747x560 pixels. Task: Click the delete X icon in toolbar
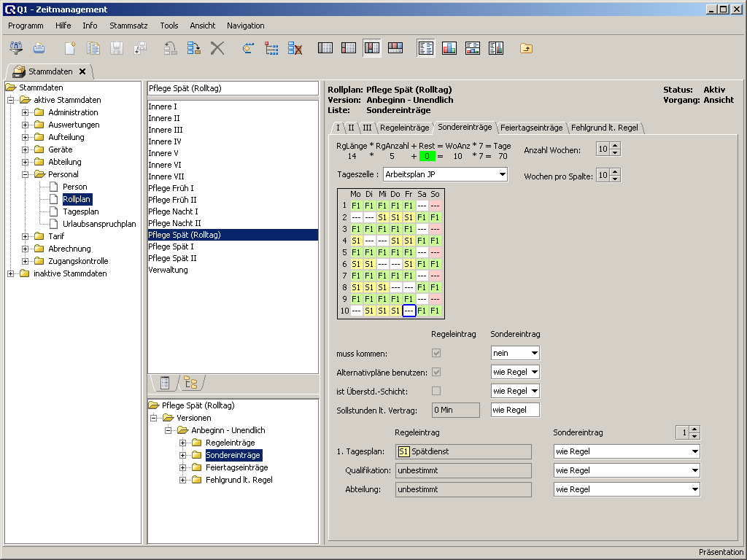[217, 48]
